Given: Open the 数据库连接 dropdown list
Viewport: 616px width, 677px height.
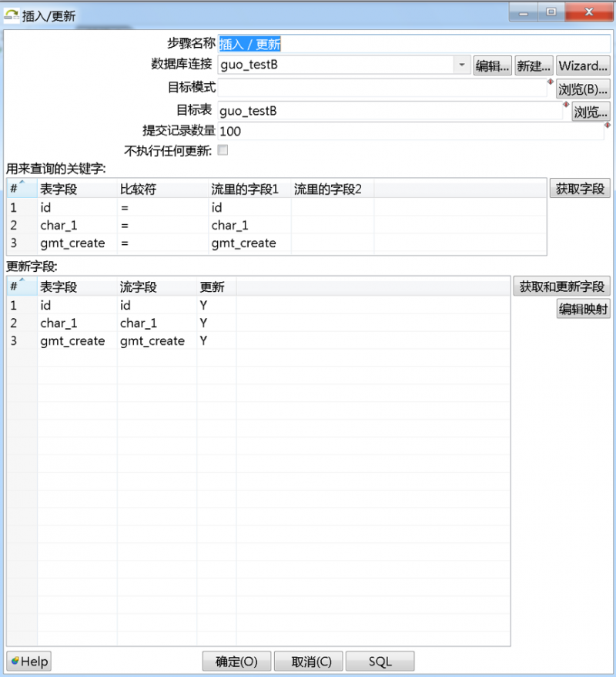Looking at the screenshot, I should tap(460, 65).
